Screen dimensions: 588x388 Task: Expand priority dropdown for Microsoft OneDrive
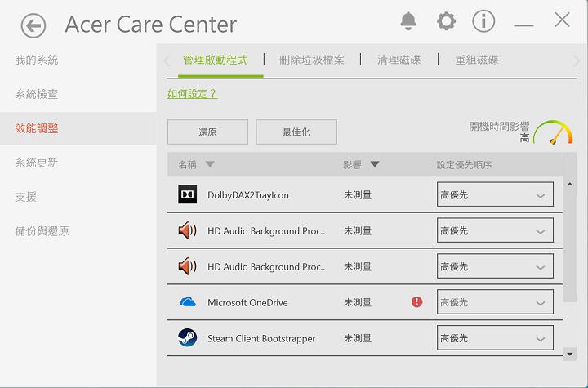[495, 302]
